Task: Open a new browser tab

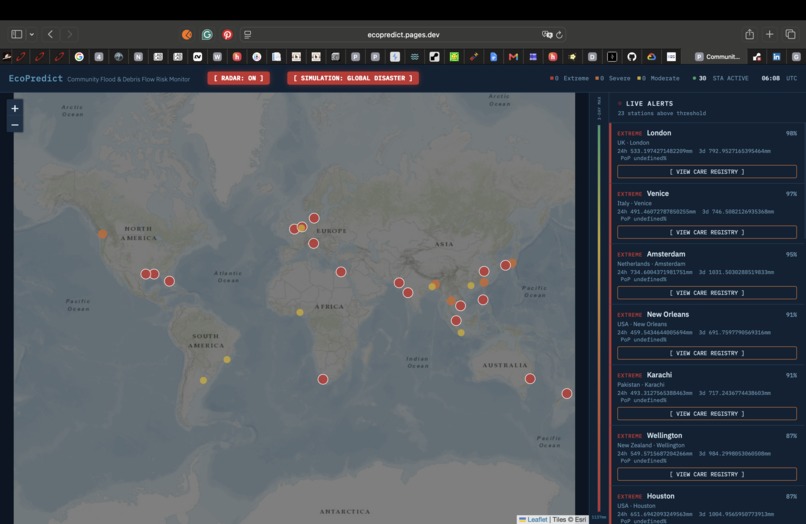Action: click(x=770, y=34)
